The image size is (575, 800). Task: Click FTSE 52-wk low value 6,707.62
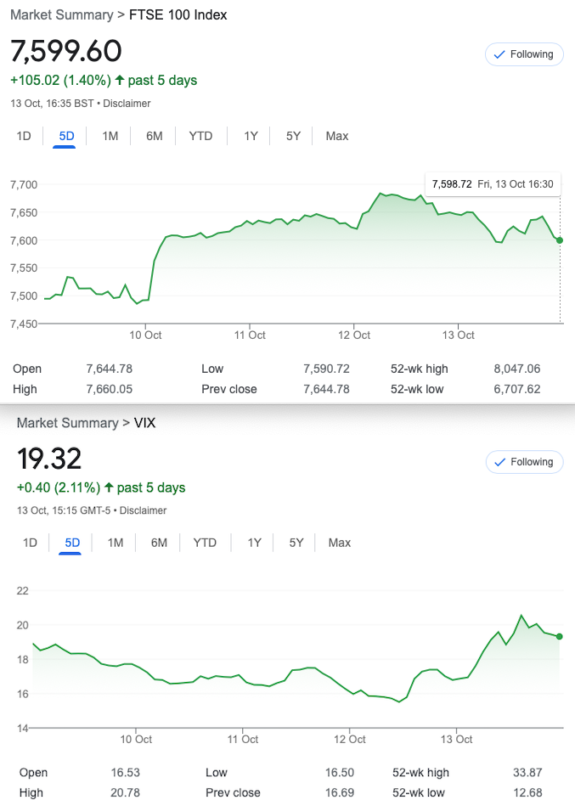(x=517, y=389)
